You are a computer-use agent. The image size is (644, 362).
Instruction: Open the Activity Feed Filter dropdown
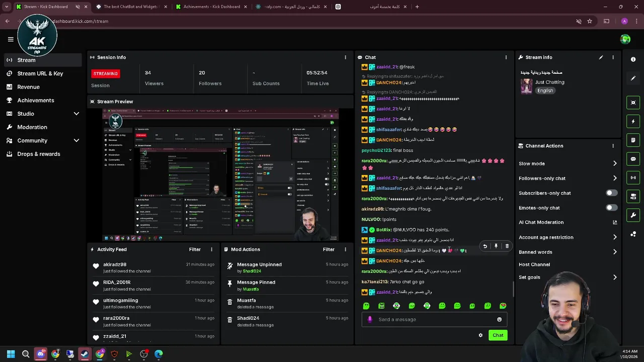coord(195,249)
